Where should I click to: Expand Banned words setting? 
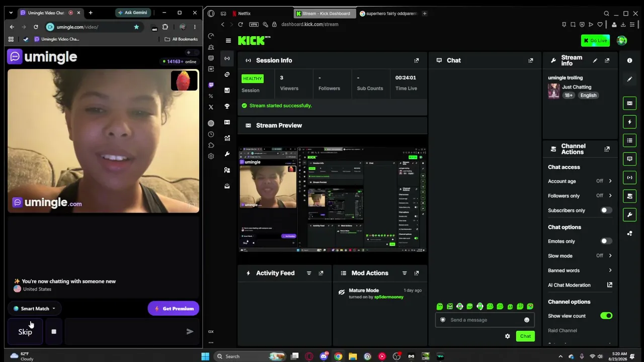[x=610, y=270]
